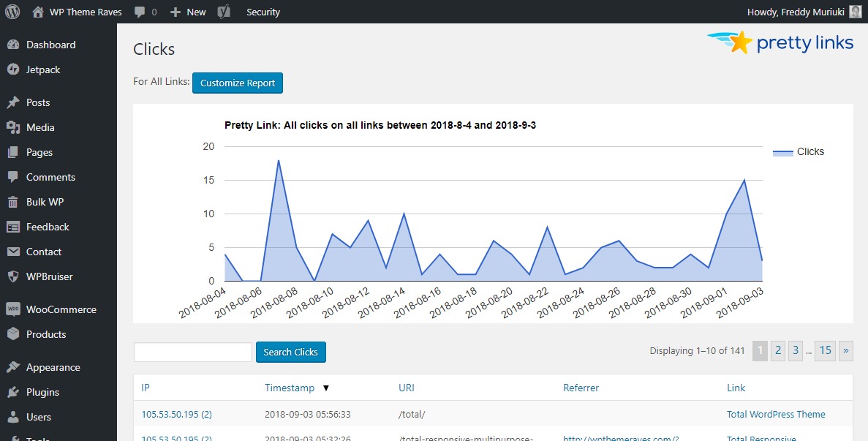Screen dimensions: 868x441
Task: Jump to page 15 of clicks
Action: coord(826,350)
